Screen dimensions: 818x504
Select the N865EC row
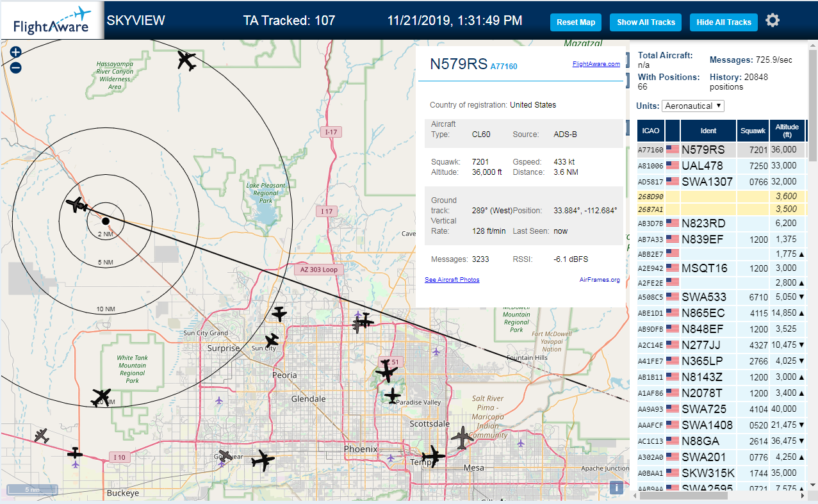point(721,313)
